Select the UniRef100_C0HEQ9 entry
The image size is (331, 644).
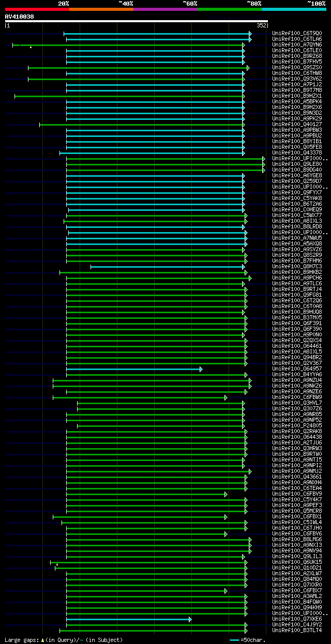(x=297, y=210)
